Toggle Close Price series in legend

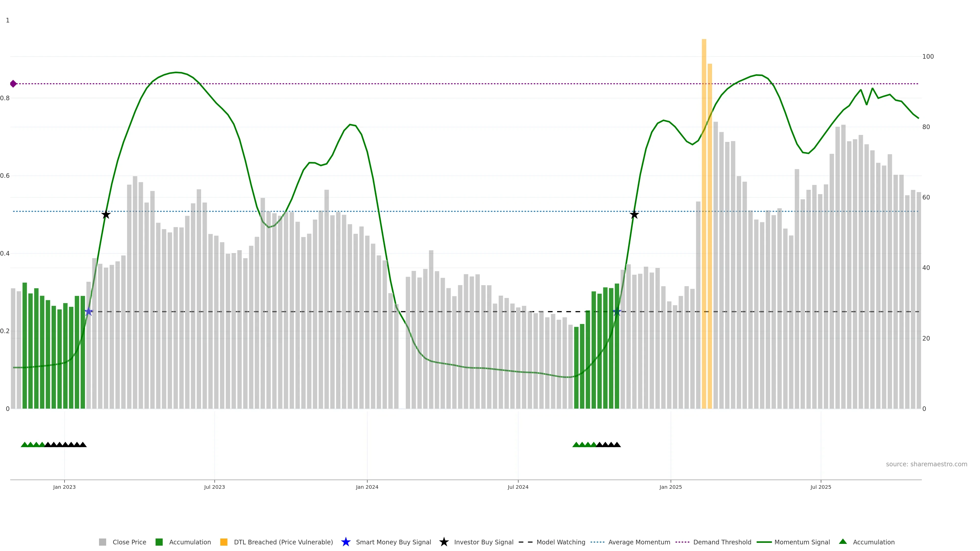[129, 542]
